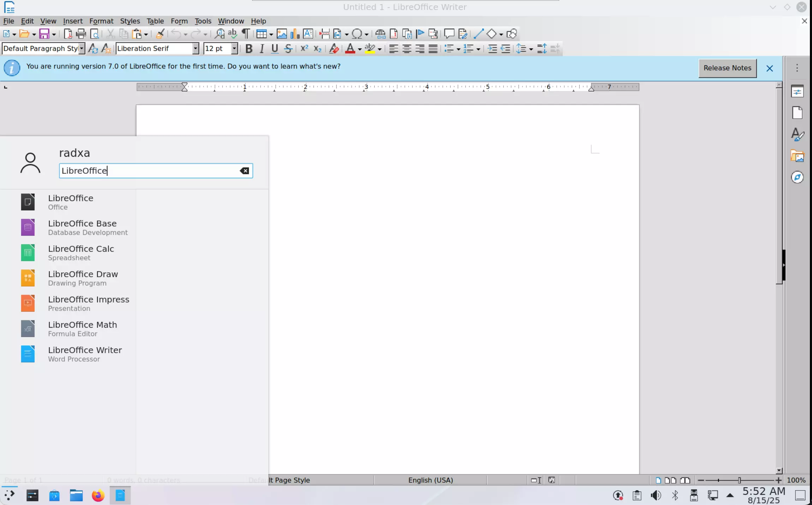This screenshot has width=812, height=505.
Task: Open sidebar Navigator compass icon
Action: (797, 177)
